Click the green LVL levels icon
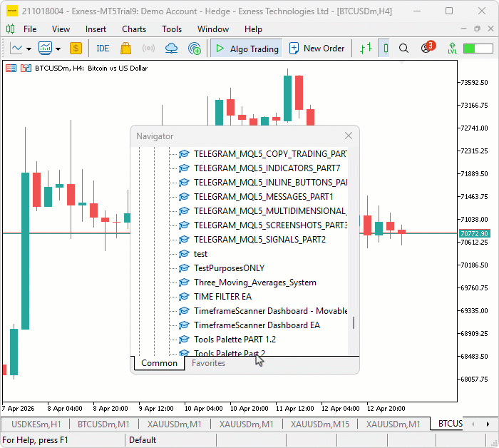Viewport: 499px width, 448px height. (452, 49)
